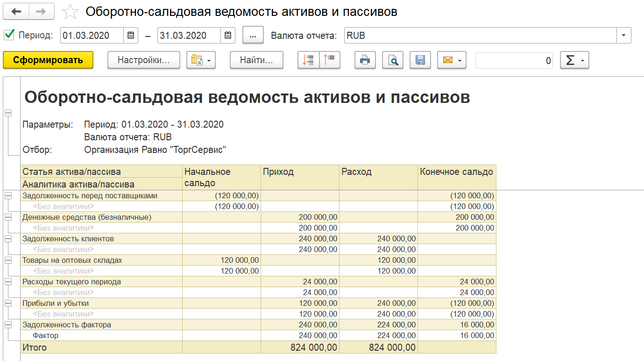644x361 pixels.
Task: Select Итого Приход value 824 000,00
Action: click(300, 347)
